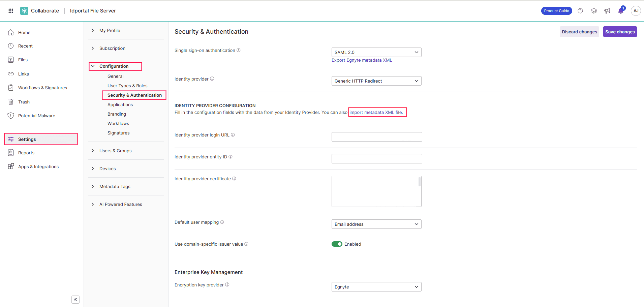Image resolution: width=644 pixels, height=307 pixels.
Task: Click the Identity provider login URL field
Action: point(376,136)
